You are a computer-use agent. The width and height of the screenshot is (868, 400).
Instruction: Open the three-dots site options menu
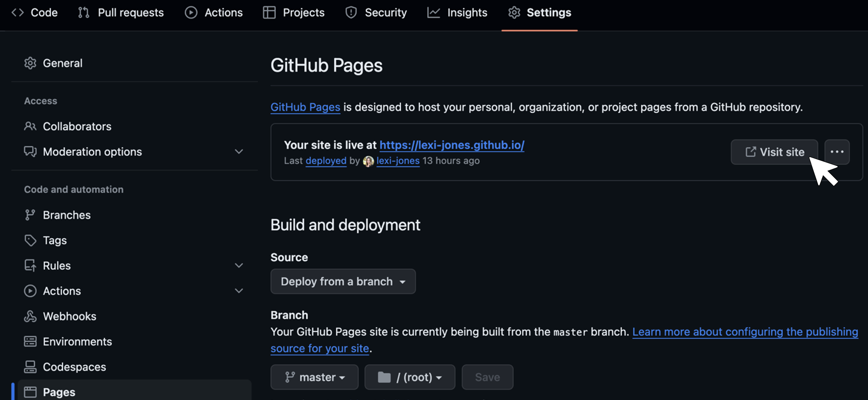pos(837,152)
